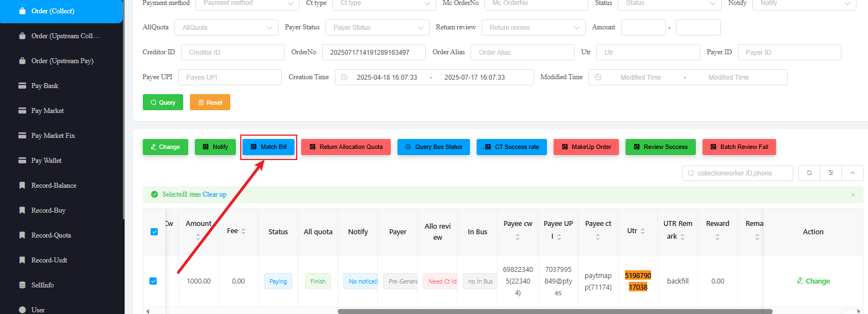
Task: Expand the Payer Status dropdown
Action: (x=377, y=27)
